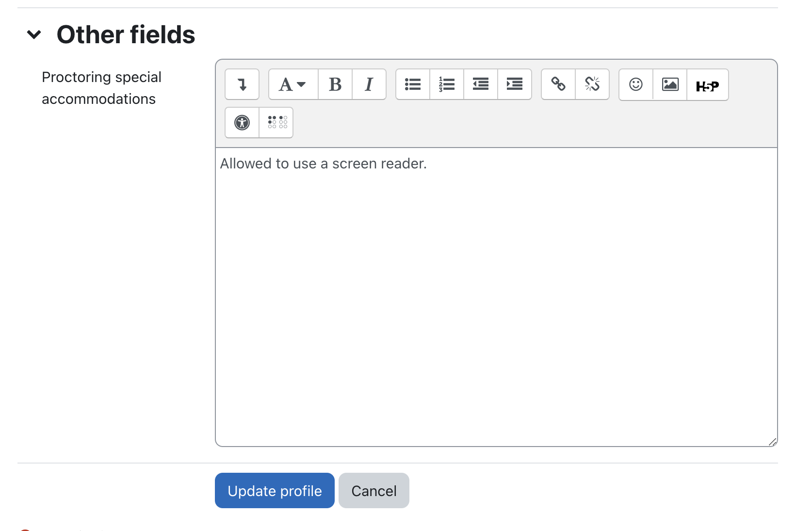Screen dimensions: 812x531
Task: Click the H5P insert button
Action: [707, 85]
